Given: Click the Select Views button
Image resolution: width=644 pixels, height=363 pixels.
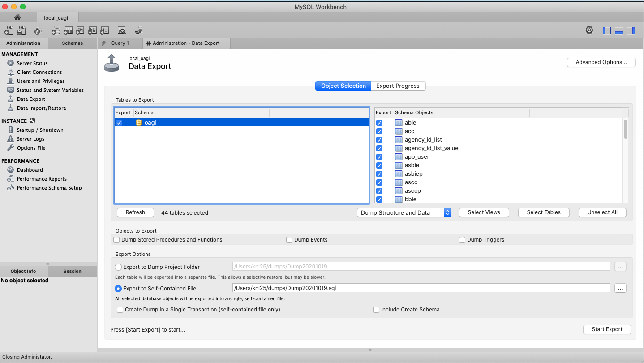Looking at the screenshot, I should (x=484, y=212).
